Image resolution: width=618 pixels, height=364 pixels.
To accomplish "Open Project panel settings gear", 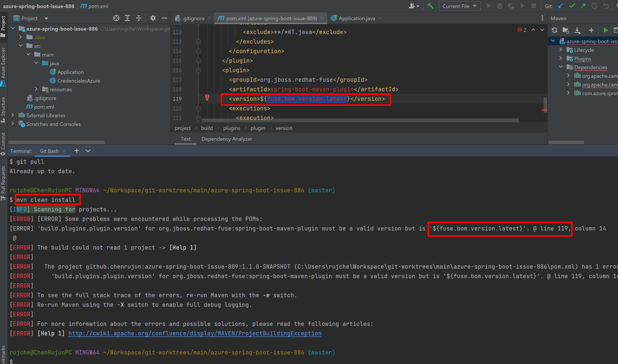I will [x=153, y=18].
